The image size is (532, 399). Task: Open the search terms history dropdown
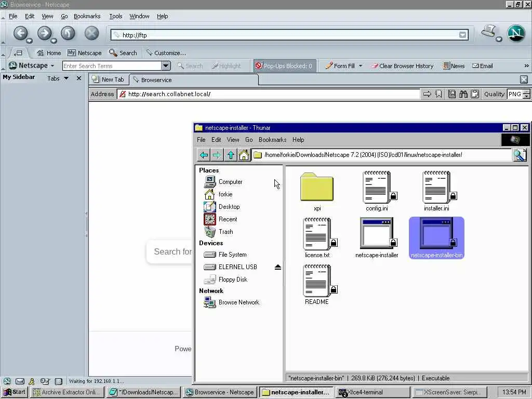166,66
